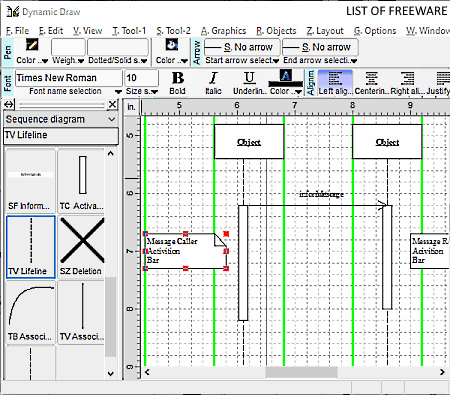This screenshot has height=395, width=450.
Task: Click the left Object box in diagram
Action: (249, 142)
